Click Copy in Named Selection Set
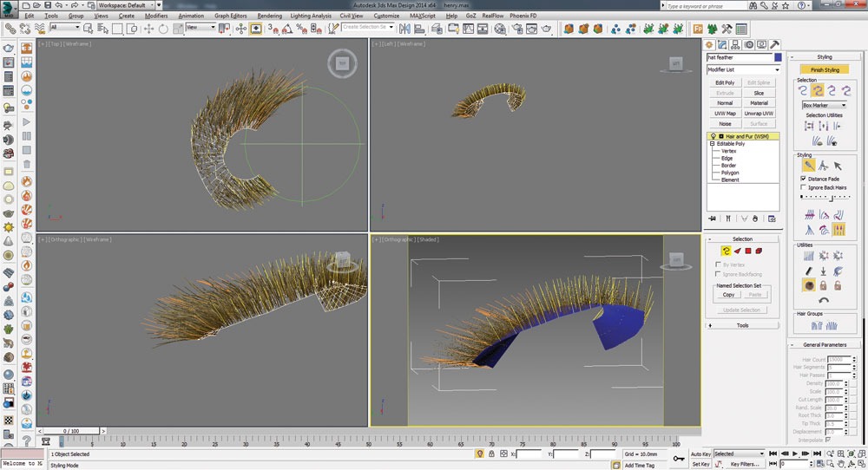 [728, 295]
